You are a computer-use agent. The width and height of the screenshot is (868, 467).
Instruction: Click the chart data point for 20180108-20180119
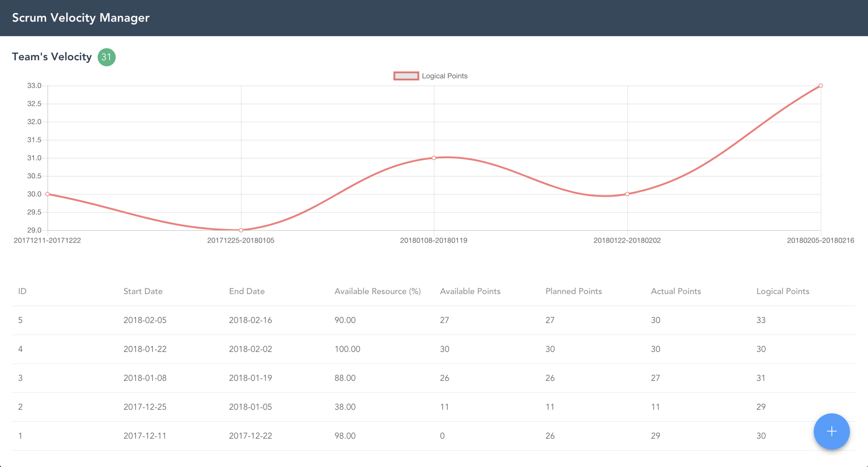click(x=434, y=158)
